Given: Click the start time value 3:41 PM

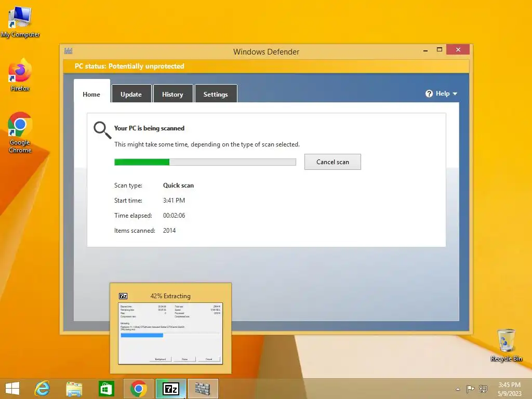Looking at the screenshot, I should 174,201.
